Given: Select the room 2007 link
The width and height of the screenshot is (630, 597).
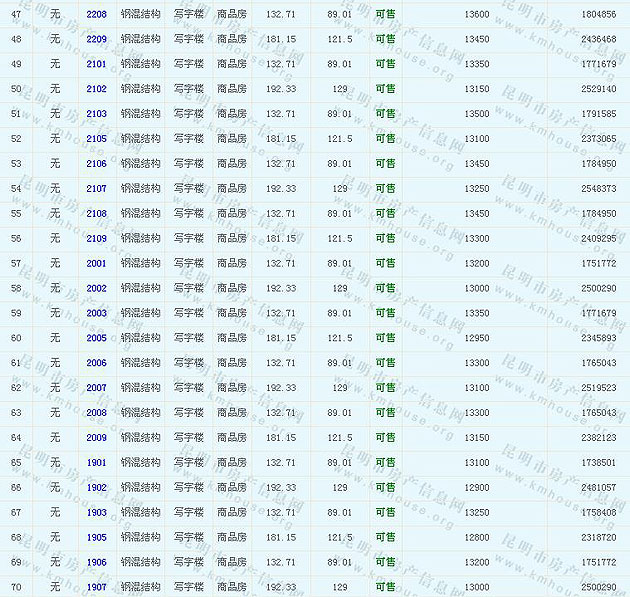Looking at the screenshot, I should 97,388.
